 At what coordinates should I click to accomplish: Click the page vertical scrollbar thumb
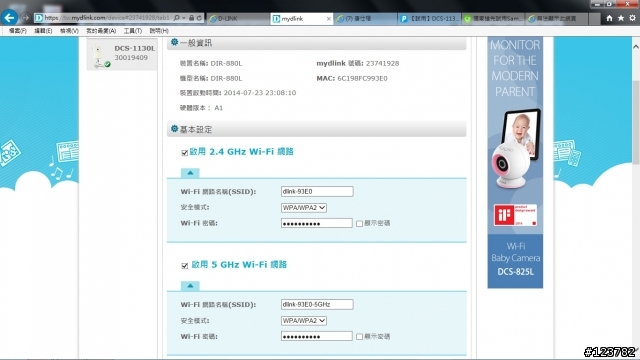pos(636,122)
